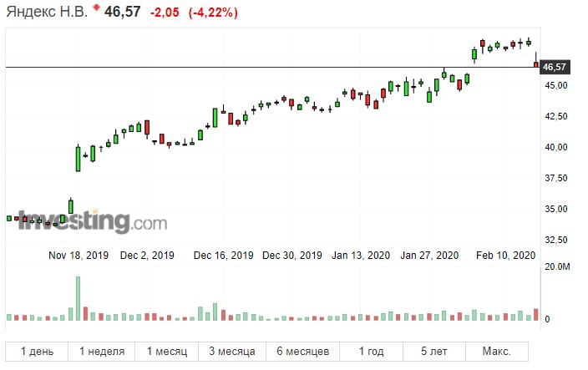Click the Dec 30, 2019 date label
The height and width of the screenshot is (370, 588).
pos(292,256)
